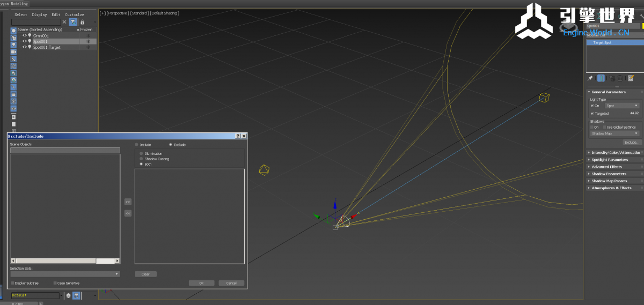Click the Scene Objects horizontal scrollbar
644x305 pixels.
coord(54,261)
